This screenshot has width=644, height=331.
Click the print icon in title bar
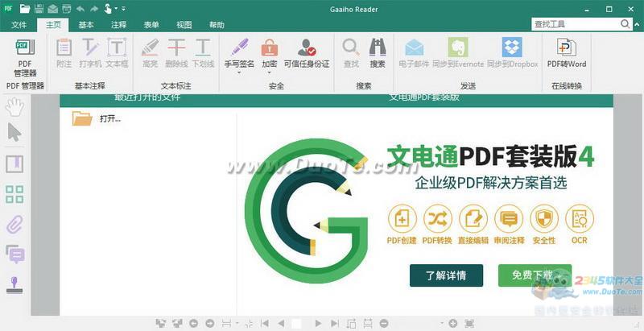67,8
